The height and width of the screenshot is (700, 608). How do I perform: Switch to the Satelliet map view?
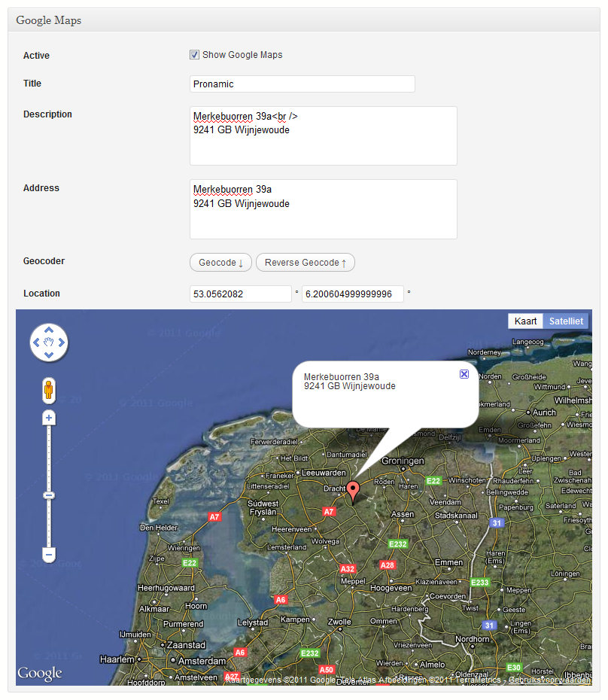(566, 321)
